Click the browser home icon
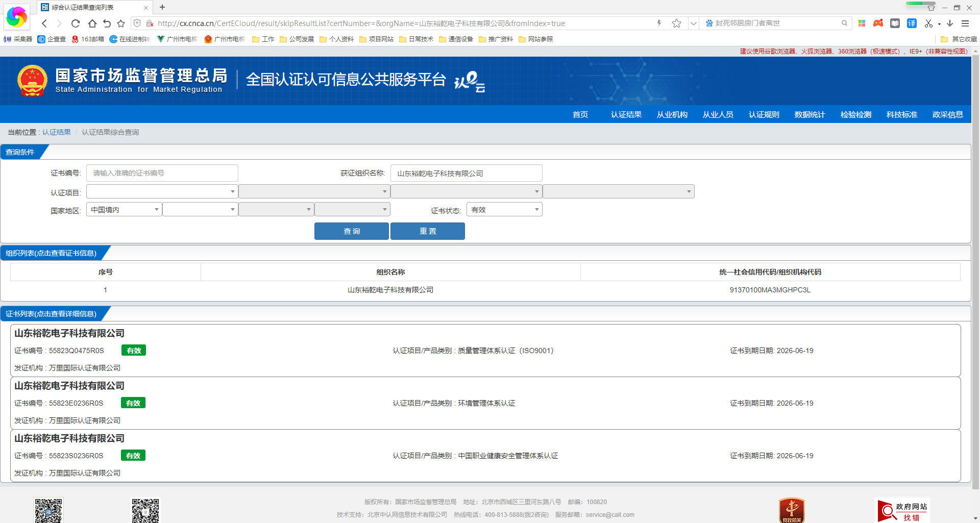 [91, 23]
